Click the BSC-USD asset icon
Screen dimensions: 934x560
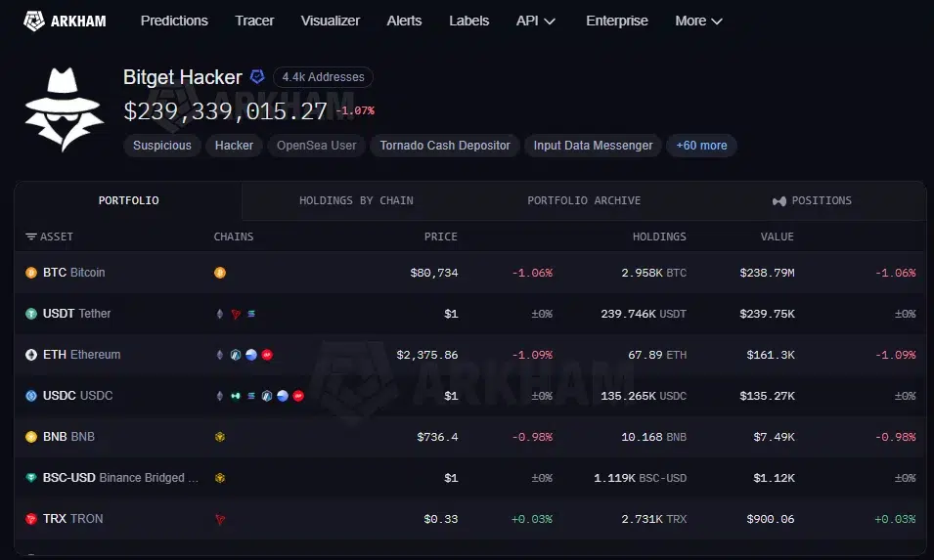(x=31, y=478)
